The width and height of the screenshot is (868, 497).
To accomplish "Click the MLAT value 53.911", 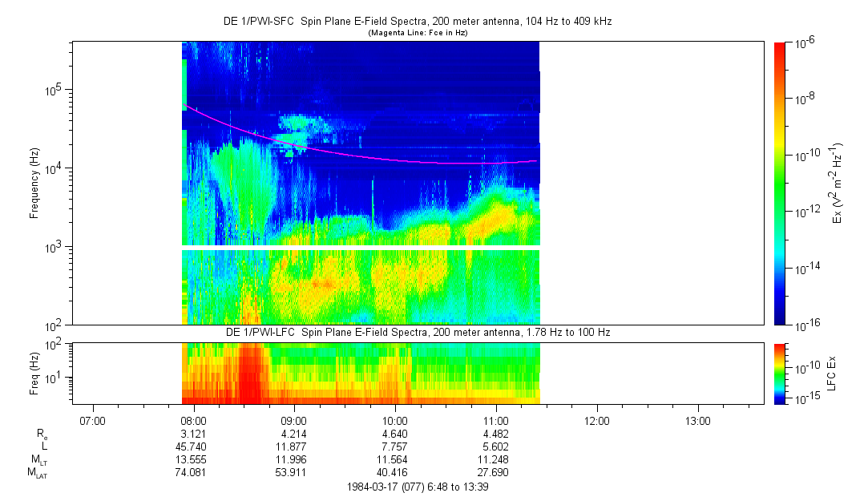I will pos(291,473).
